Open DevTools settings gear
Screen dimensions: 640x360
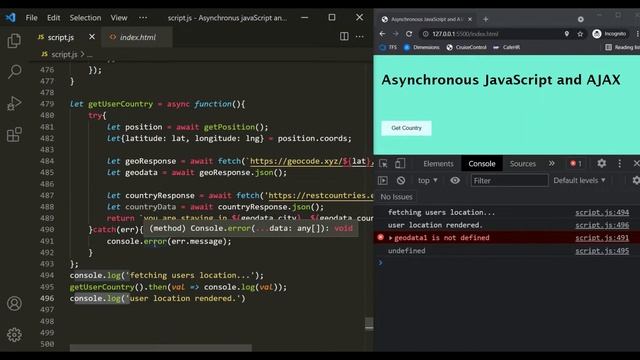coord(601,164)
